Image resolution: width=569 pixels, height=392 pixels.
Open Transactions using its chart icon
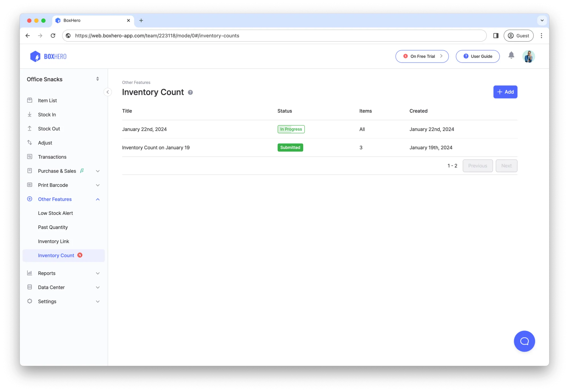[x=30, y=157]
